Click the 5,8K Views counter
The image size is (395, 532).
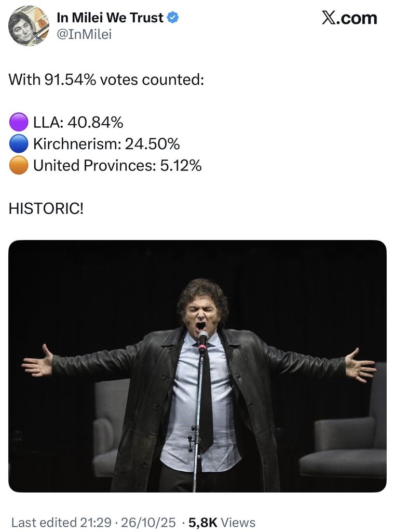(x=222, y=522)
